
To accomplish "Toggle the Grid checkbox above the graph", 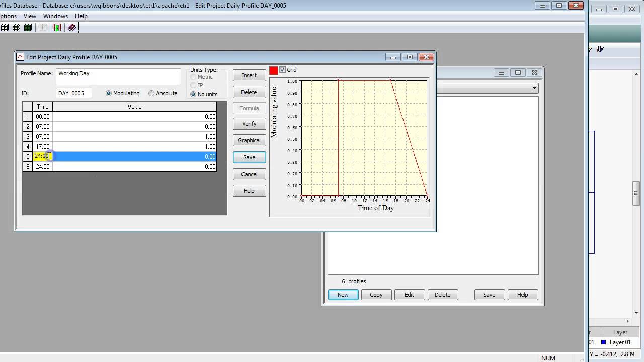I will pos(282,70).
